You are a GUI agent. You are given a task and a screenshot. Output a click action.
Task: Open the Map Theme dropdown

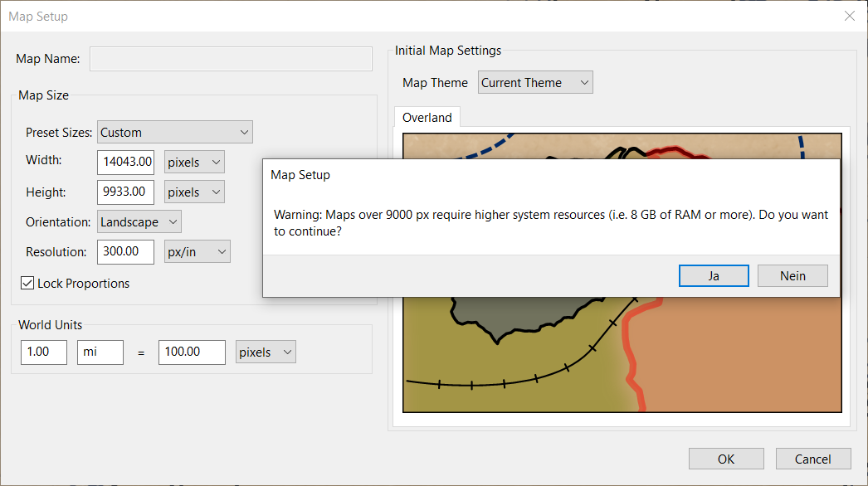click(x=534, y=82)
